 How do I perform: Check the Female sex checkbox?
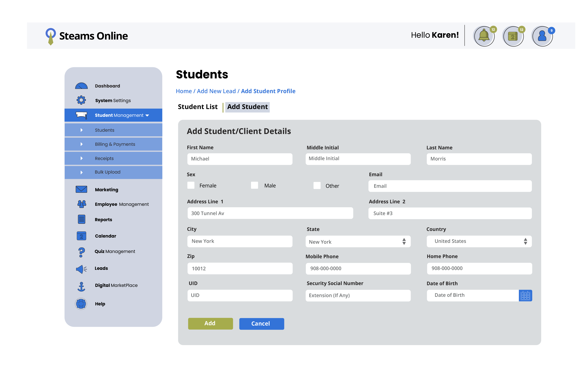tap(191, 185)
